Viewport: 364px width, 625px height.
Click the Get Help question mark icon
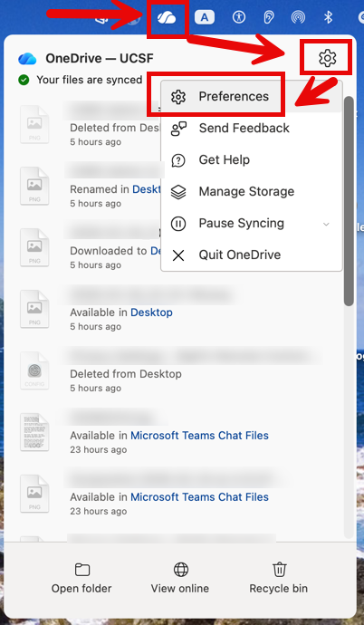point(178,160)
